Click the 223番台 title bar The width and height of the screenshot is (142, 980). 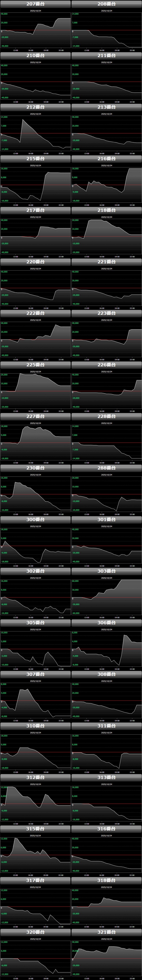coord(106,313)
